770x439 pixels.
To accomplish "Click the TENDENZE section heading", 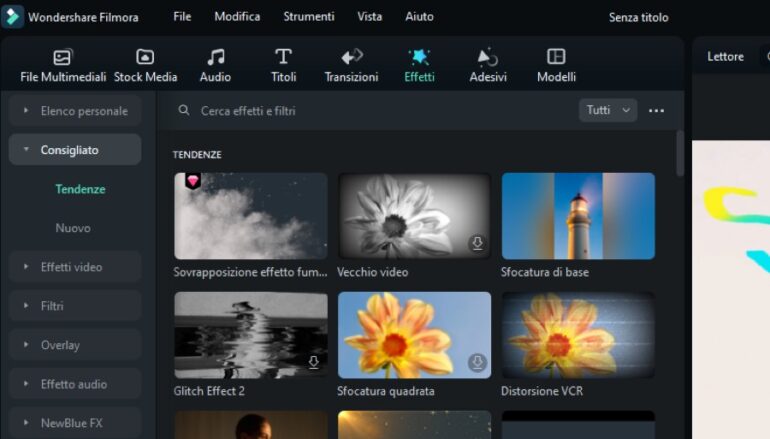I will 197,155.
